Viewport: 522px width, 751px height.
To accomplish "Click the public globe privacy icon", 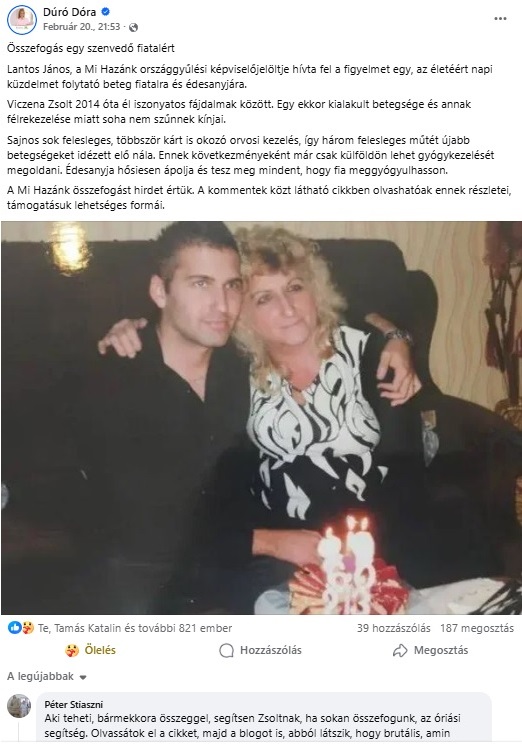I will [134, 27].
